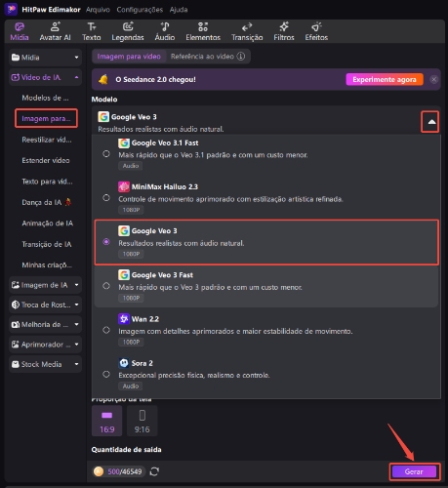Select Google Veo 3.1 Fast radio button
The height and width of the screenshot is (488, 448).
106,154
